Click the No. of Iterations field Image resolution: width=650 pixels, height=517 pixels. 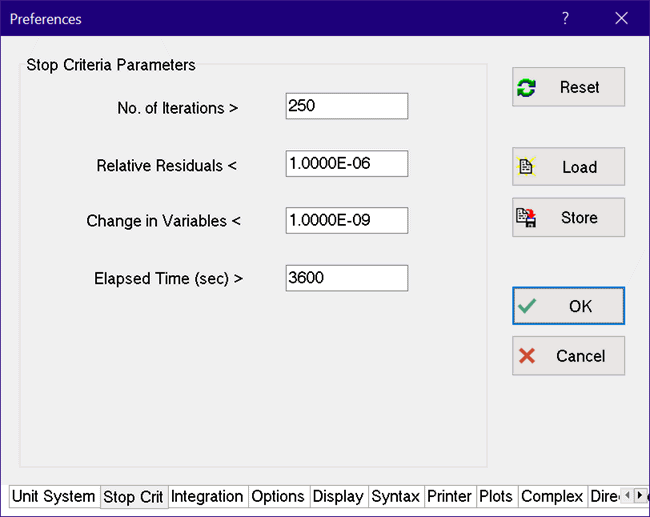[x=346, y=106]
